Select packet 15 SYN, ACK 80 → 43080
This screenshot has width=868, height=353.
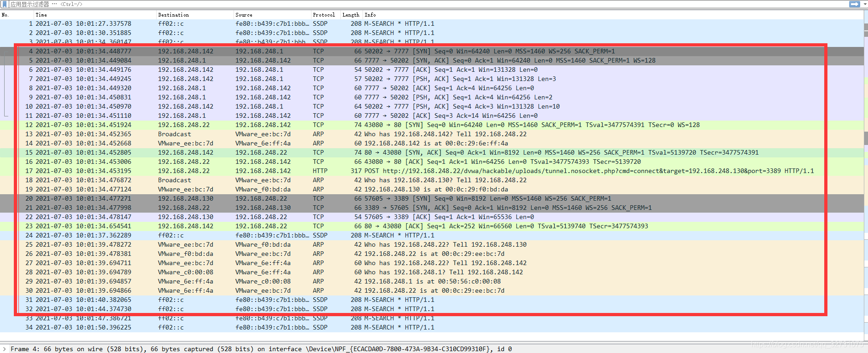432,152
